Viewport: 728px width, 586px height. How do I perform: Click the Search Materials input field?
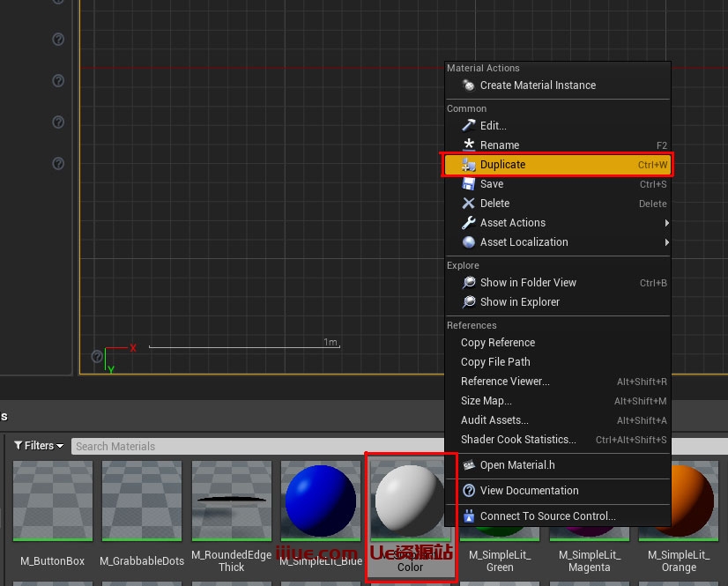pyautogui.click(x=256, y=446)
